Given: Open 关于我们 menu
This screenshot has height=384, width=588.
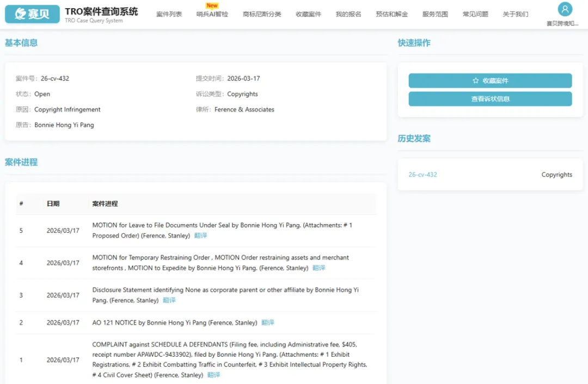Looking at the screenshot, I should coord(515,14).
